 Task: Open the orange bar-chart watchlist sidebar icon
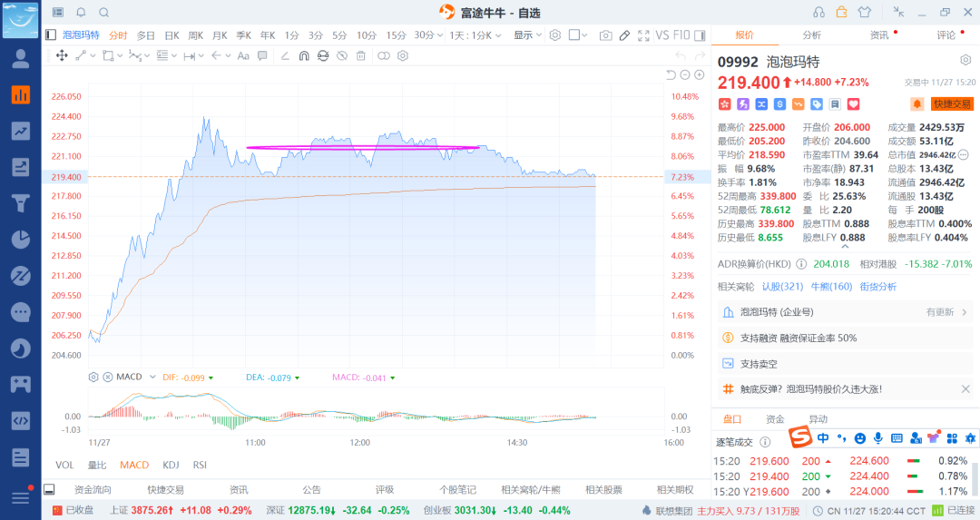pyautogui.click(x=21, y=94)
